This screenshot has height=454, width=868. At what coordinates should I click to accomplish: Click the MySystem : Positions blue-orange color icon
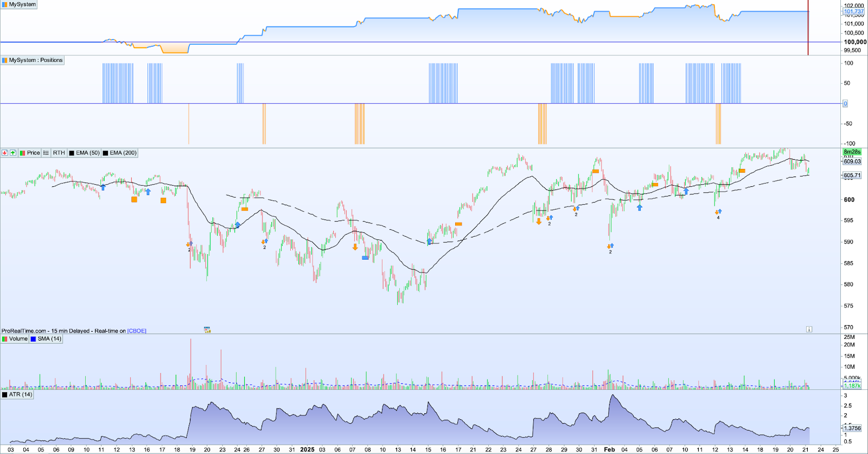(x=5, y=60)
